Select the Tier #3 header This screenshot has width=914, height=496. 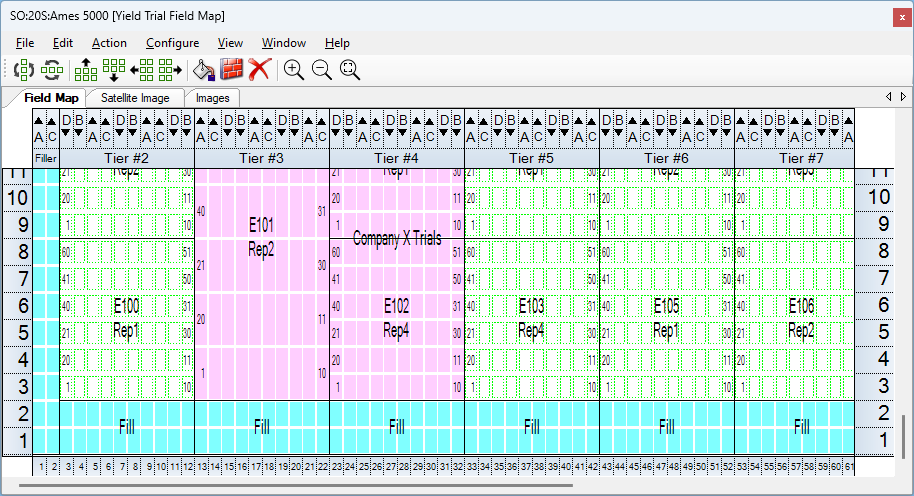(262, 158)
